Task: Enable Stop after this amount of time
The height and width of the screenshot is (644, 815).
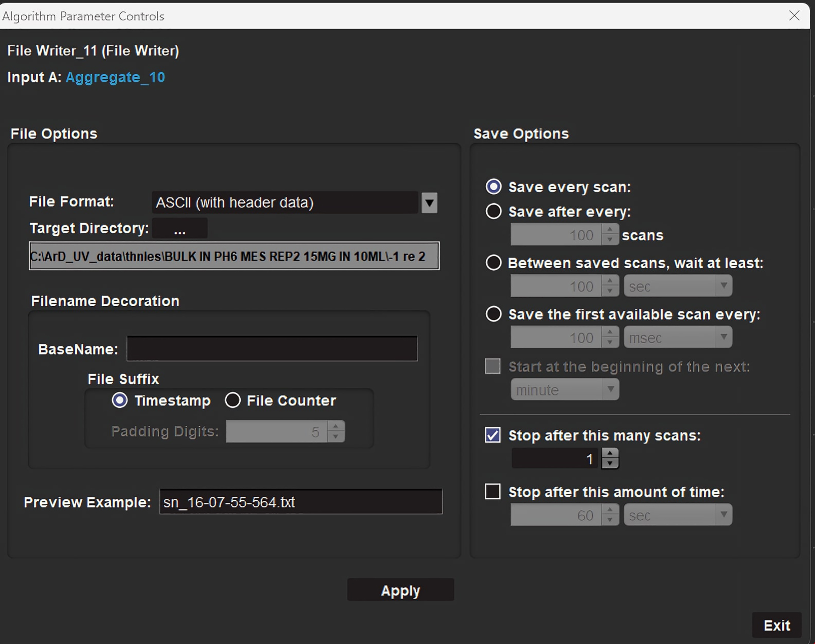Action: point(493,491)
